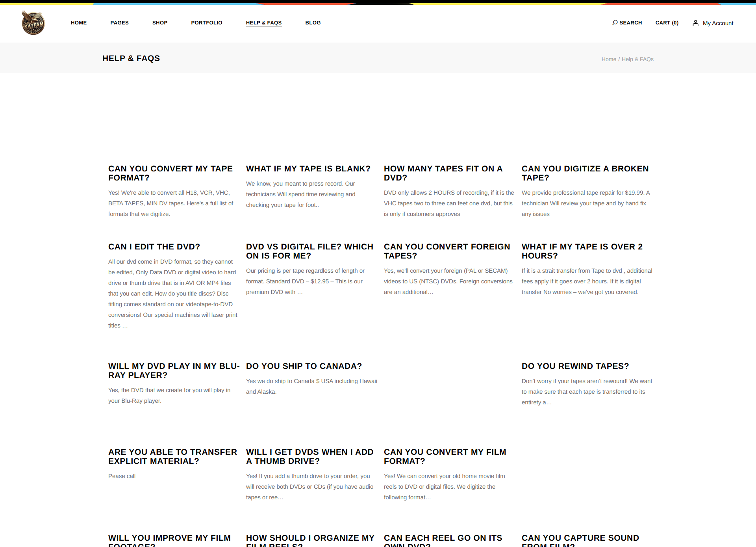Click the search magnifier icon
Screen dimensions: 756x547
(615, 22)
